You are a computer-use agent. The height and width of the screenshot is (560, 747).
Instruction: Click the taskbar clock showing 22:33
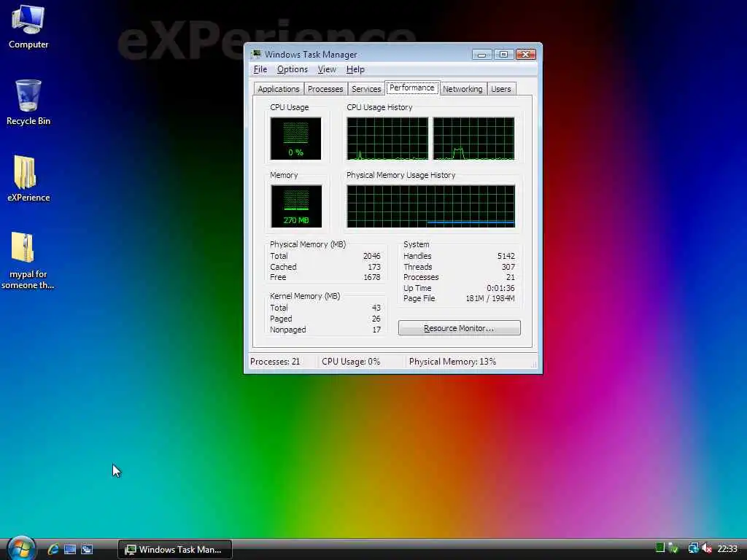click(x=727, y=549)
